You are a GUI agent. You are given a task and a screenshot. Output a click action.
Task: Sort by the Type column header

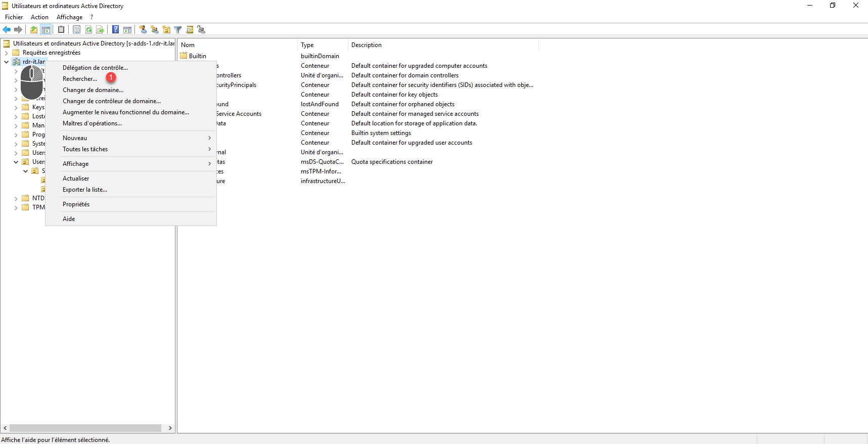[x=323, y=45]
